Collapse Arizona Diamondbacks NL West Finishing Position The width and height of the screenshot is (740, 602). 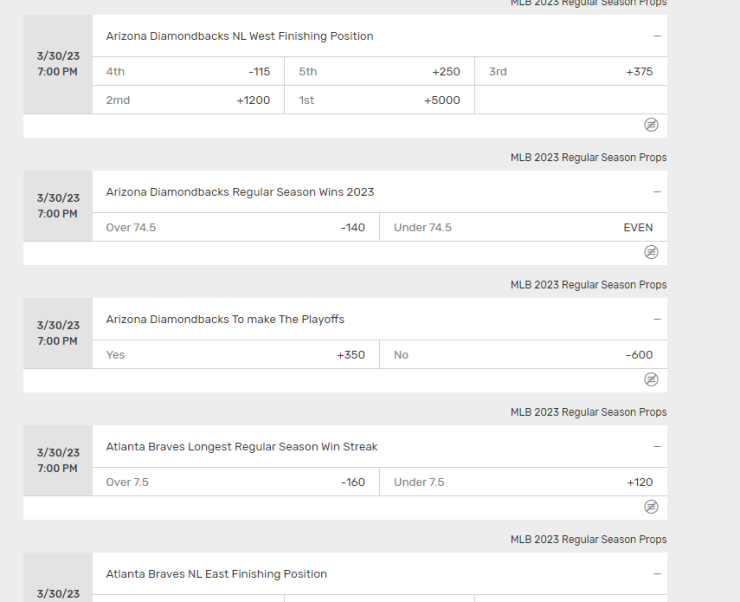coord(657,36)
